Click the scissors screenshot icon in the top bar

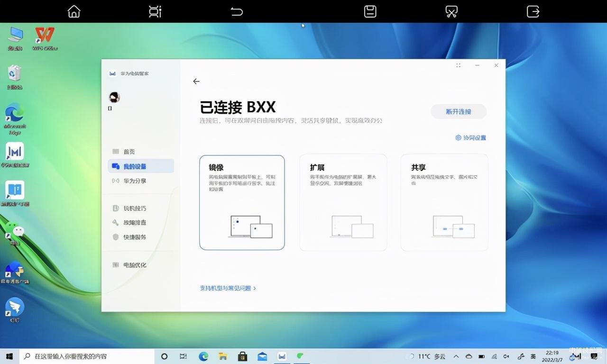451,11
